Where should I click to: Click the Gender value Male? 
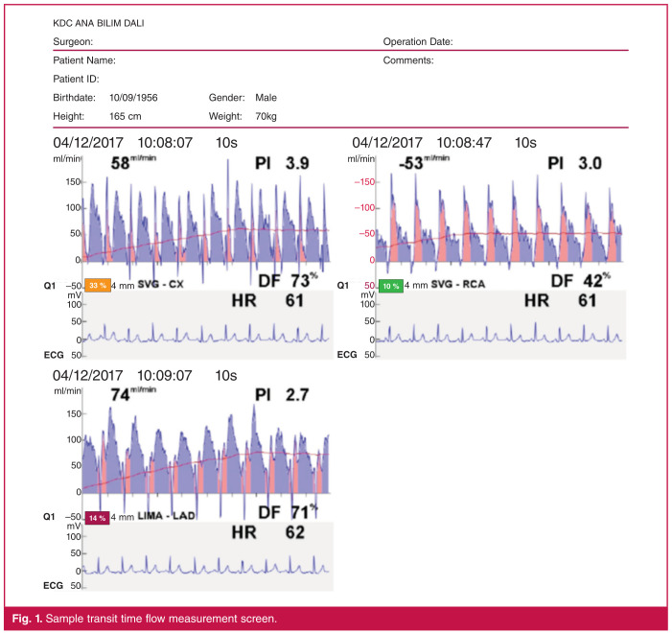click(x=266, y=98)
